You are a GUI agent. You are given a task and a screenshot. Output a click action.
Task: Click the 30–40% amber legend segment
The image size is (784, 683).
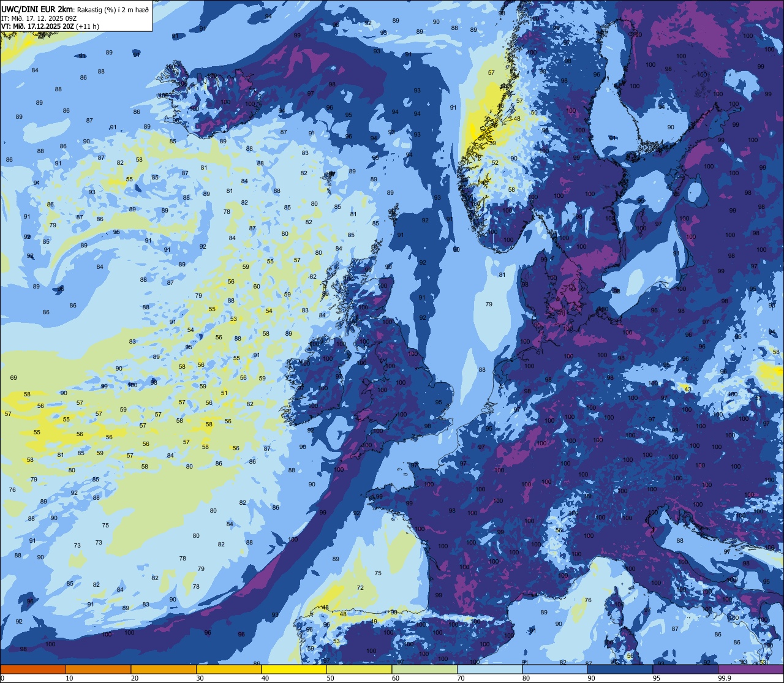tap(228, 669)
